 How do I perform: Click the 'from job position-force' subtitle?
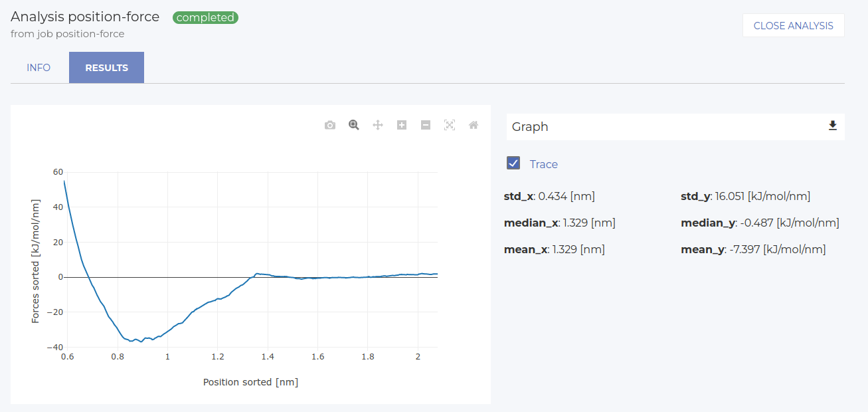tap(68, 34)
